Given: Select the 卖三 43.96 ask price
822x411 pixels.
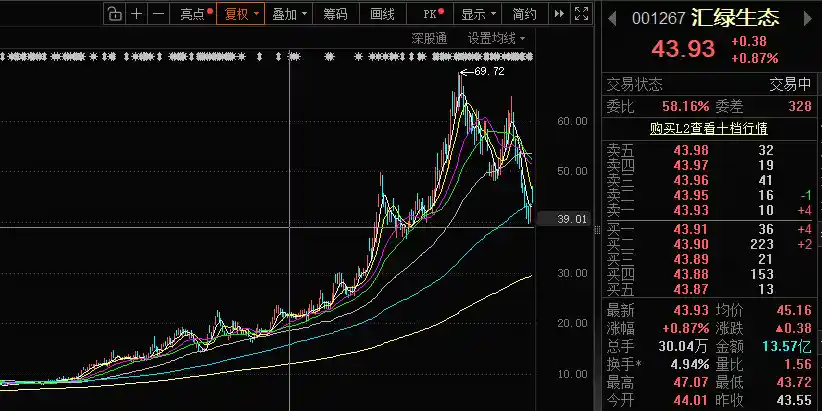Looking at the screenshot, I should pyautogui.click(x=691, y=180).
